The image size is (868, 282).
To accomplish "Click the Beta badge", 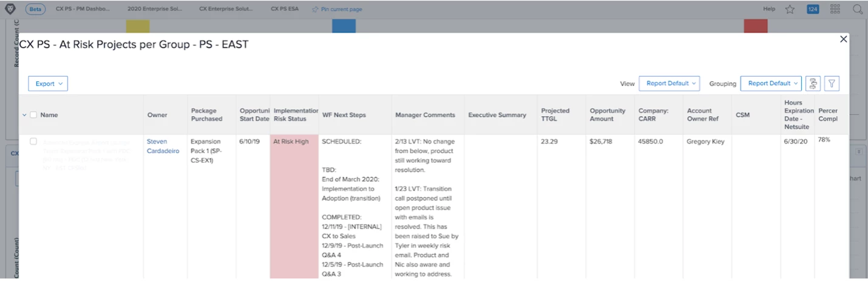I will 35,10.
